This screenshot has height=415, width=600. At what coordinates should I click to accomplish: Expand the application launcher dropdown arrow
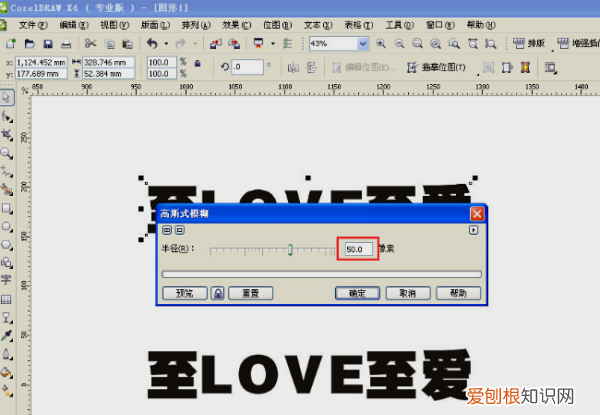pyautogui.click(x=273, y=44)
